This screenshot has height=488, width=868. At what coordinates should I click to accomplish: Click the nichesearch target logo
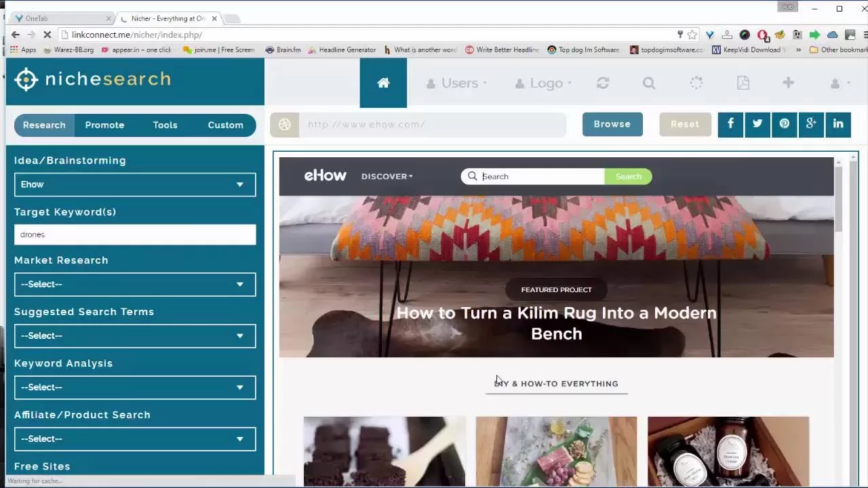[x=26, y=79]
